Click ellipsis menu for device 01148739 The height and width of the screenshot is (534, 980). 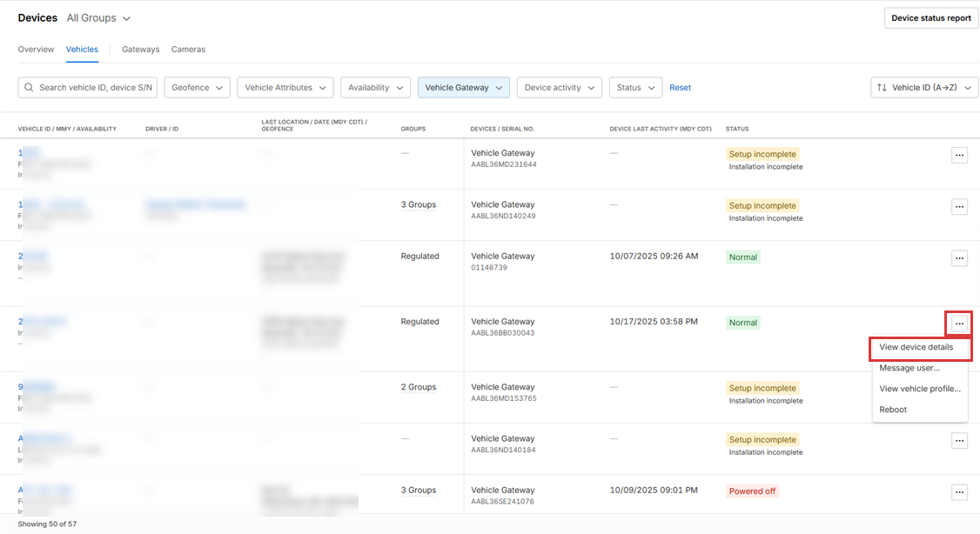[959, 258]
